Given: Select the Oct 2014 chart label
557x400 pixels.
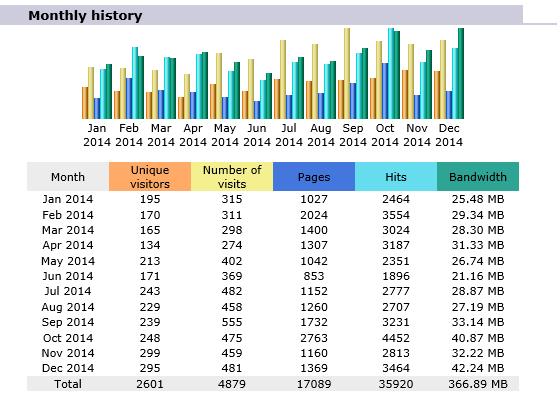Looking at the screenshot, I should (385, 135).
